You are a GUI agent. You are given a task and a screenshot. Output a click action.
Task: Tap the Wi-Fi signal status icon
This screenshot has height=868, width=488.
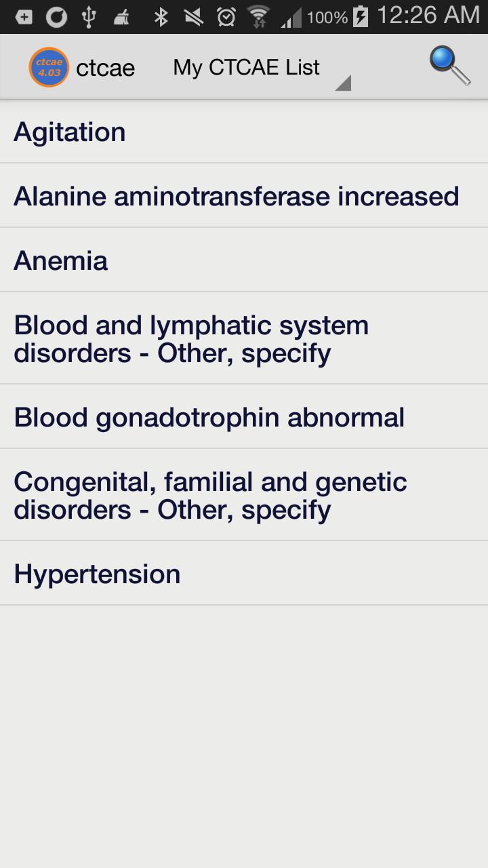(258, 17)
